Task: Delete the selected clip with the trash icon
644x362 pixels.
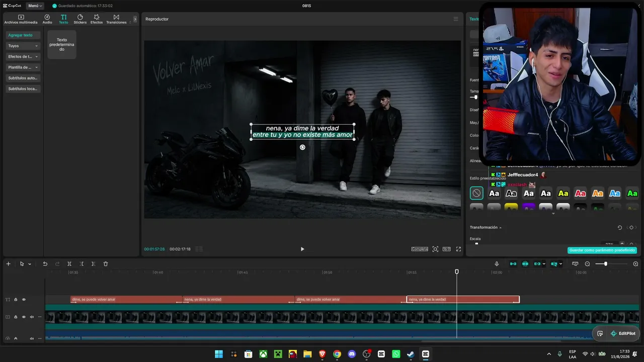Action: click(x=106, y=264)
